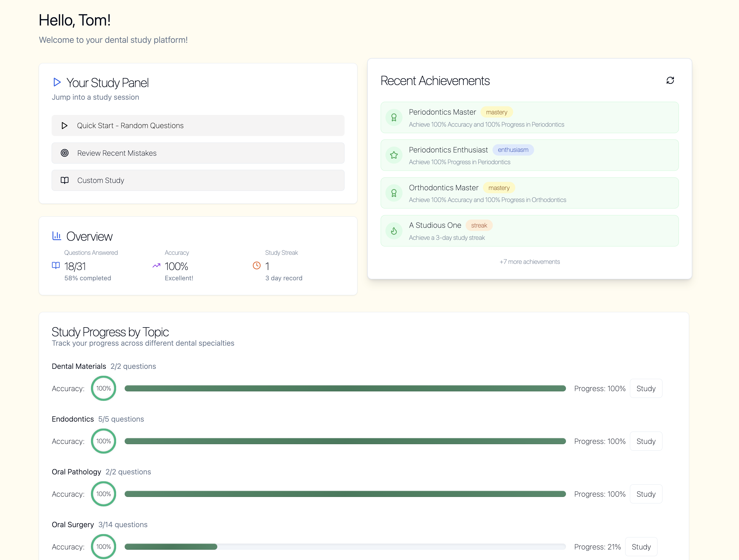The width and height of the screenshot is (739, 560).
Task: Click the Dental Materials topic heading
Action: (79, 366)
